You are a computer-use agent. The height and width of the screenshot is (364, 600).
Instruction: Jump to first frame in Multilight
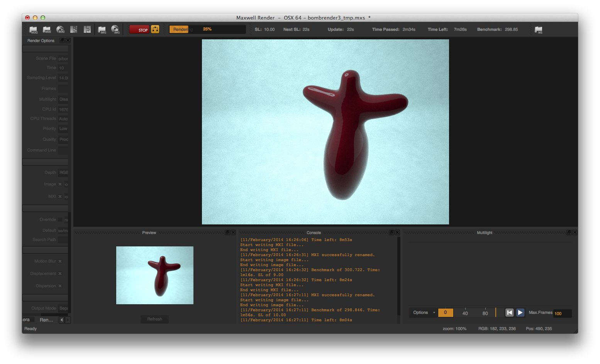[510, 313]
